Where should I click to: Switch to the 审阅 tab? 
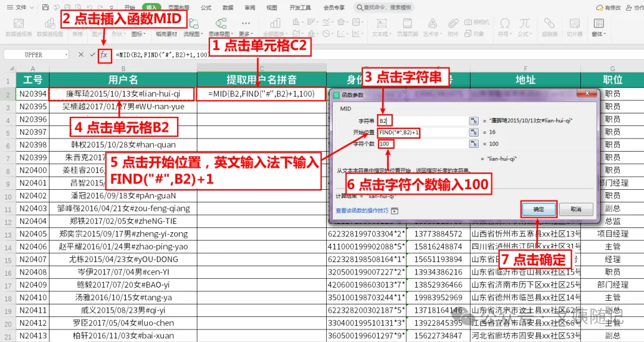pyautogui.click(x=250, y=7)
